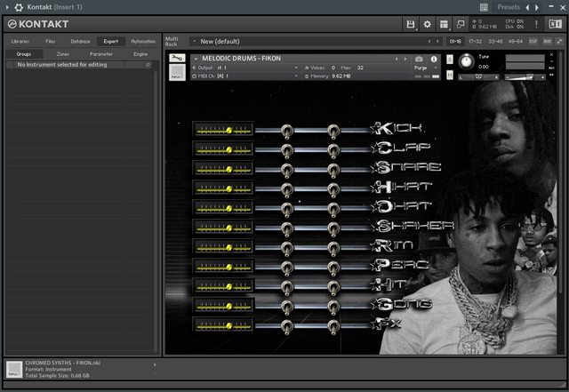Show instrument info icon

(434, 59)
